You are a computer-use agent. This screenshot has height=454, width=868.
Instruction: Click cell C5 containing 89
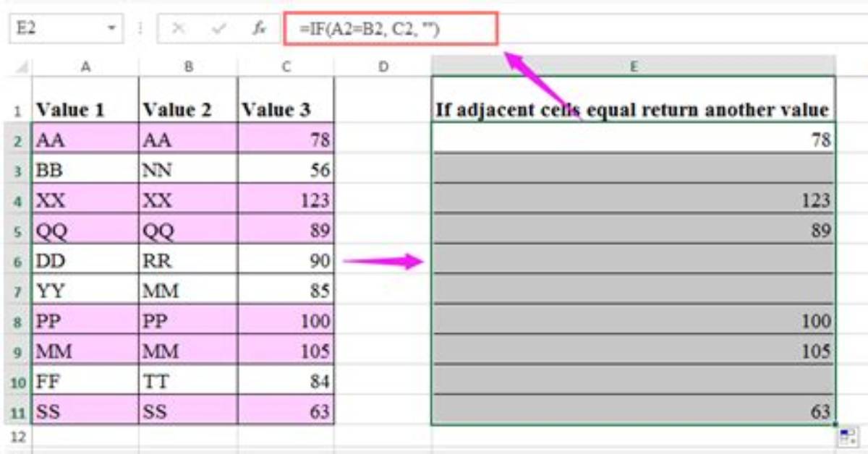286,229
